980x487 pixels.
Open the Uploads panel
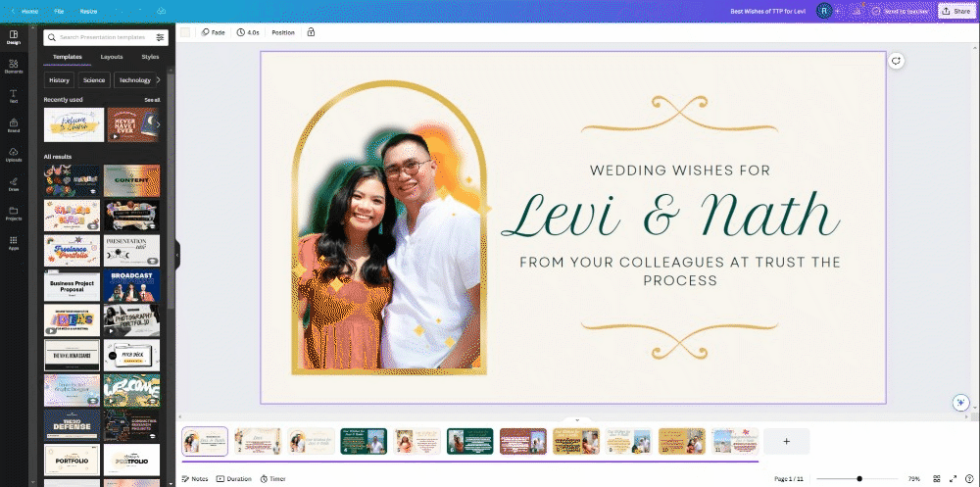(x=14, y=155)
